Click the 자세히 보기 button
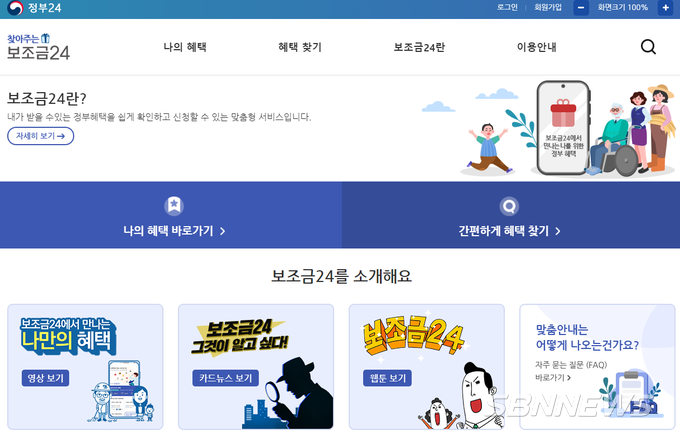This screenshot has width=680, height=435. [41, 136]
